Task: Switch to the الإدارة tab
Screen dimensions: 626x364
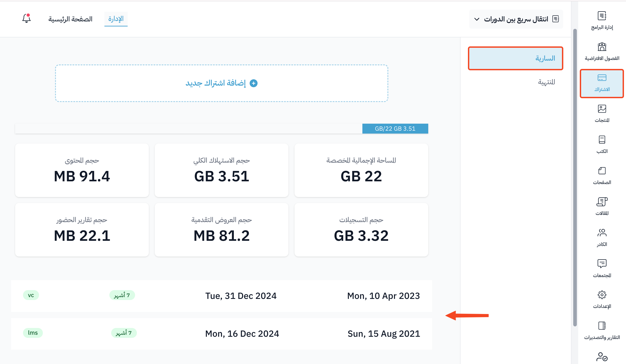Action: pos(116,19)
